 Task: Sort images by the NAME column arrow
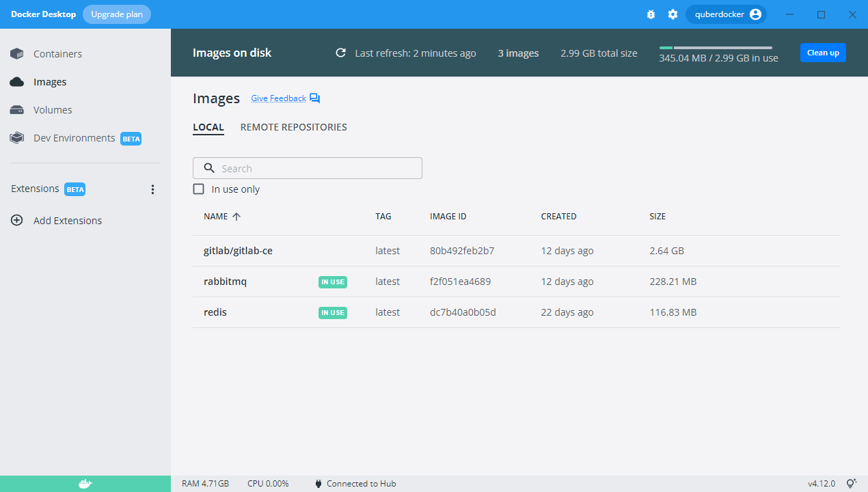coord(236,217)
